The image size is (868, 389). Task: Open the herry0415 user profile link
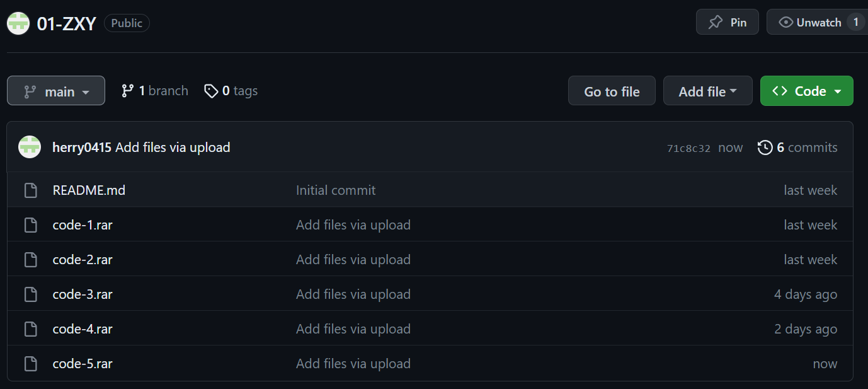[82, 148]
